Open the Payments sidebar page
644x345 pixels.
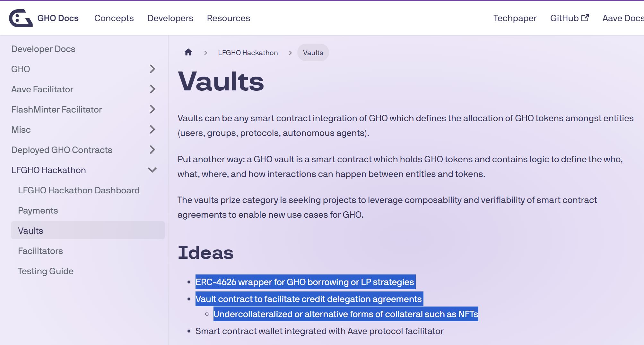pos(38,210)
